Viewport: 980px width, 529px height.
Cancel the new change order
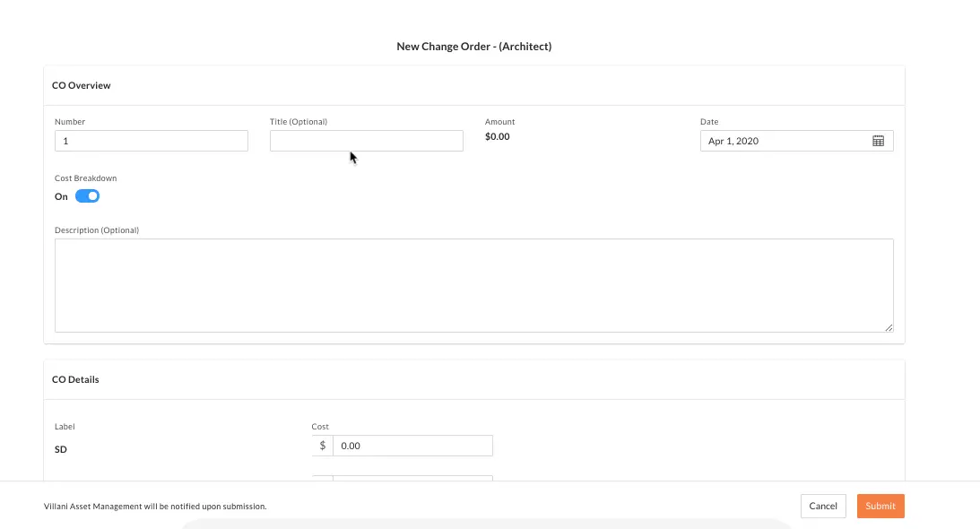[x=823, y=506]
